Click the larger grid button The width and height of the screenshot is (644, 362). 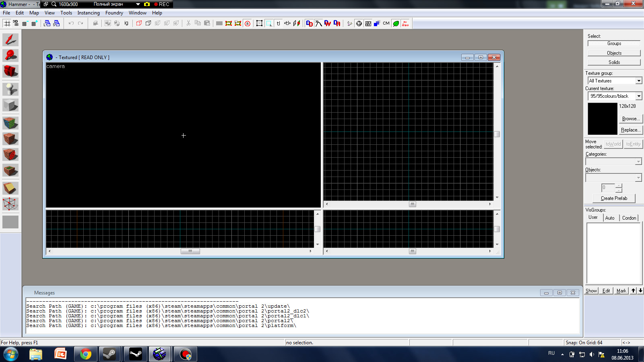tap(34, 23)
